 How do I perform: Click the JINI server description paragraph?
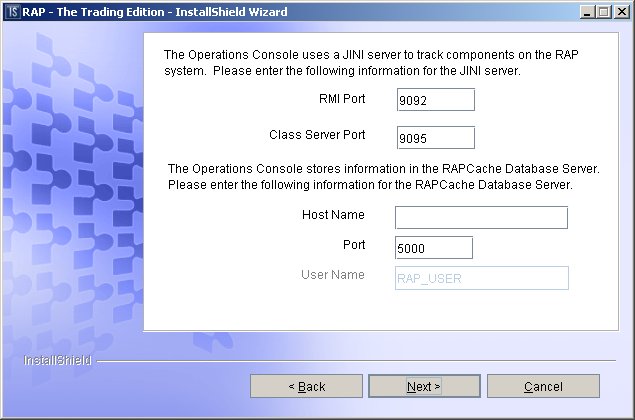click(371, 62)
